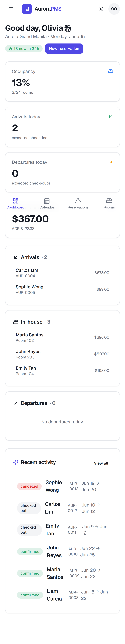Click View all recent activity

[101, 463]
